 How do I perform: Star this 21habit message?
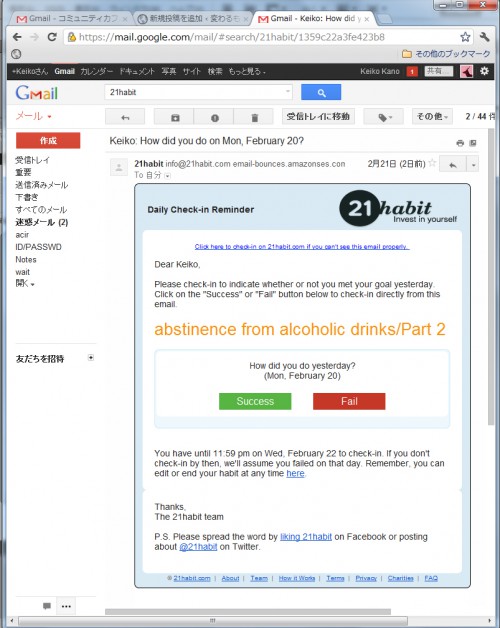point(432,163)
